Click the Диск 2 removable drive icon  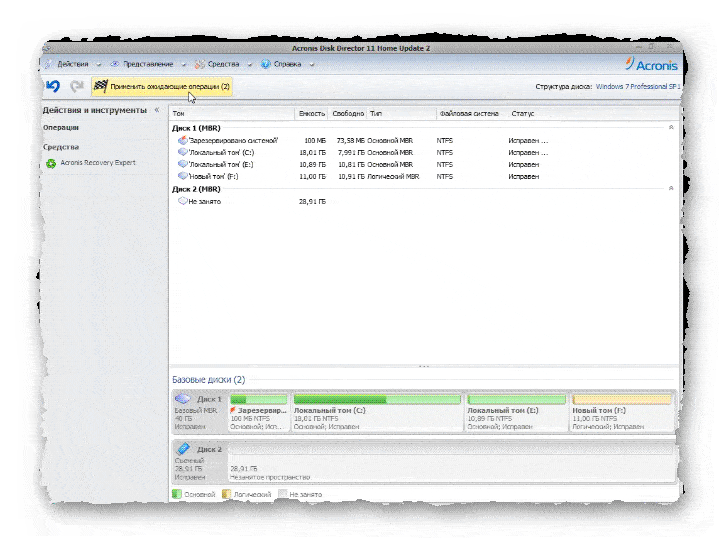coord(183,448)
